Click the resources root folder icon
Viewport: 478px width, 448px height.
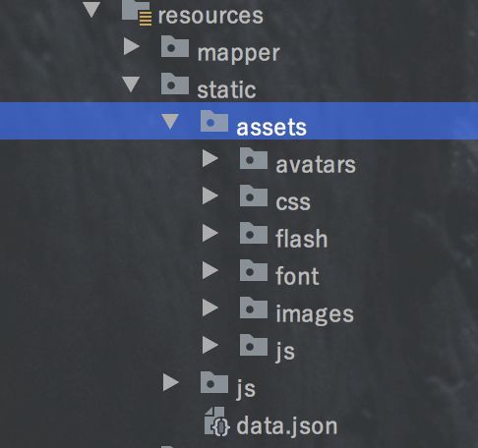[137, 13]
